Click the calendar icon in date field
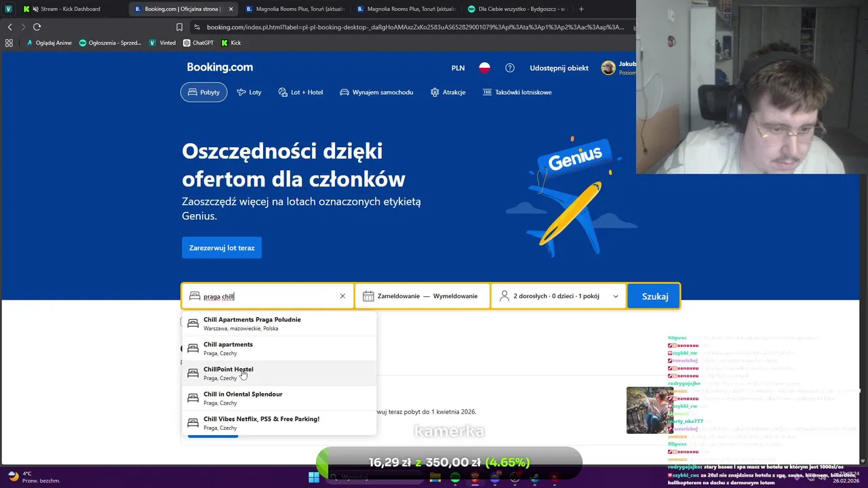This screenshot has width=868, height=488. pyautogui.click(x=368, y=296)
